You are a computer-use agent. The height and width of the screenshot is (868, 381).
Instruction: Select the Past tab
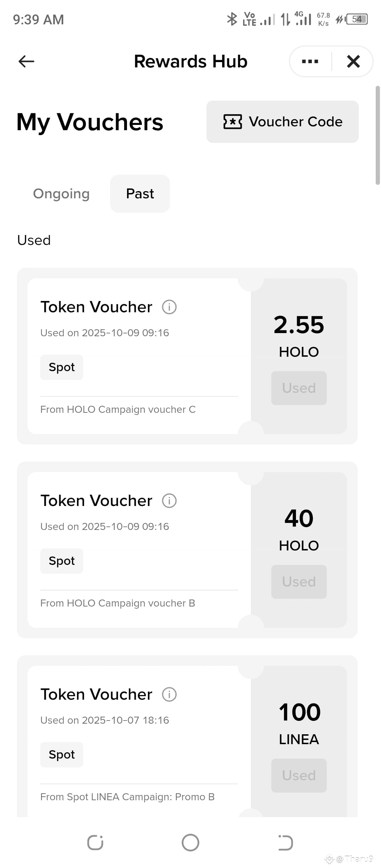[140, 194]
